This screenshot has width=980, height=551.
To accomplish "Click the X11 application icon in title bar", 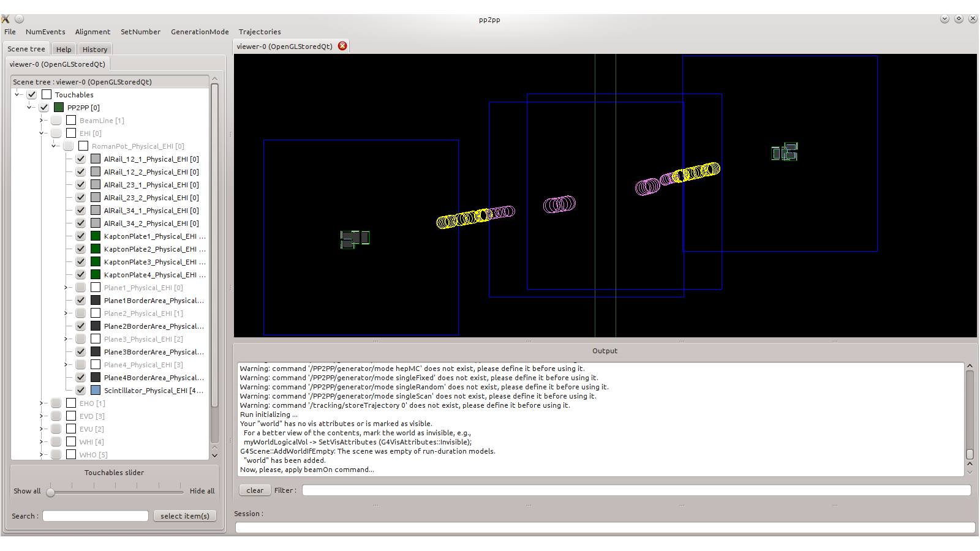I will point(6,19).
